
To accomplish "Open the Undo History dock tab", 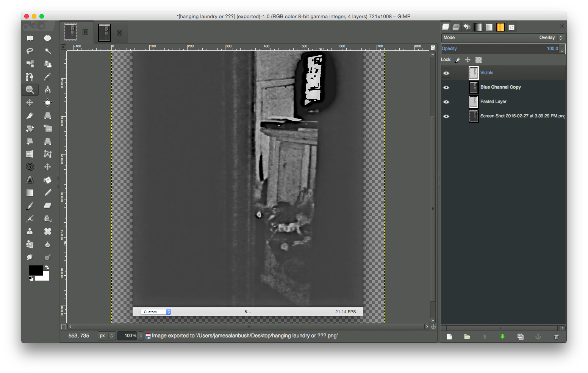I will (x=467, y=27).
